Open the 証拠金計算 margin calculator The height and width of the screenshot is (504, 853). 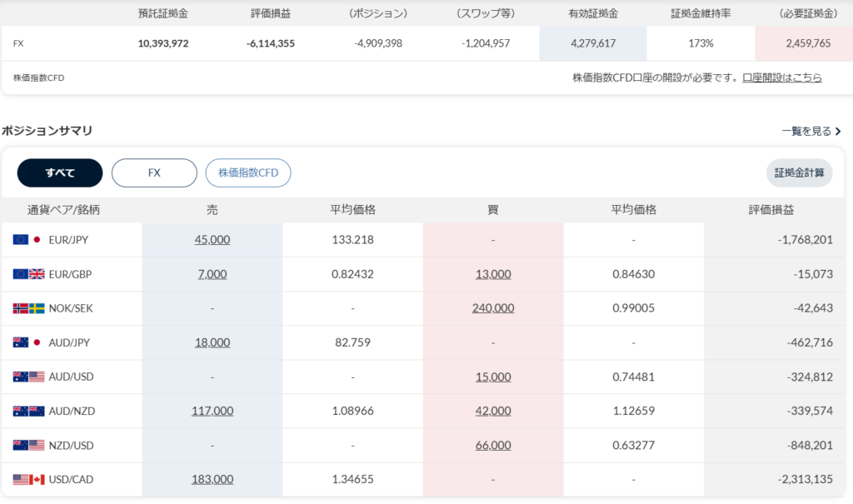click(x=799, y=173)
